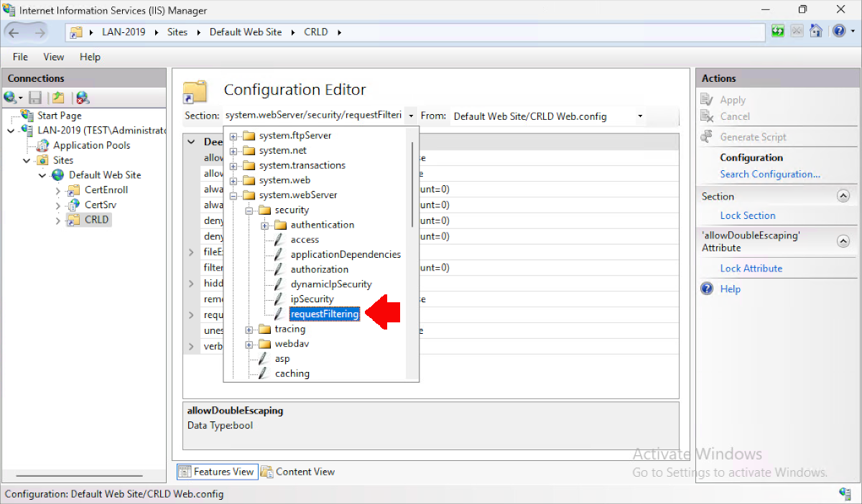The width and height of the screenshot is (862, 504).
Task: Click the Home icon in the address toolbar
Action: coord(816,32)
